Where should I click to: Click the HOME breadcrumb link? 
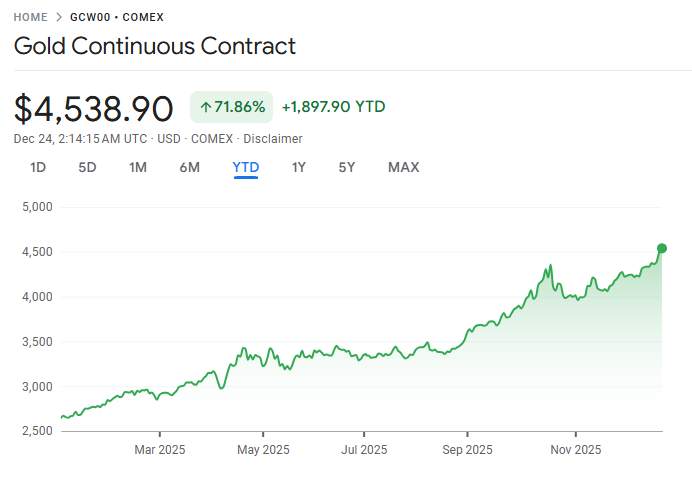(30, 17)
